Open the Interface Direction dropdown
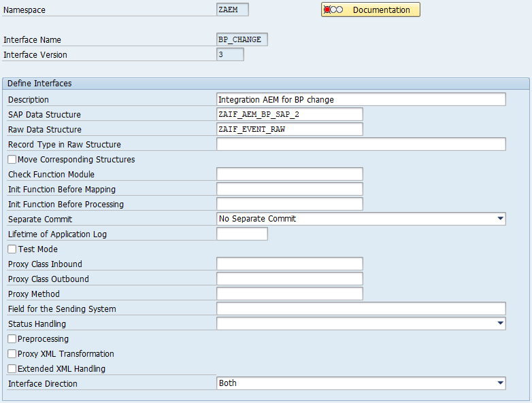Image resolution: width=532 pixels, height=403 pixels. (x=361, y=383)
